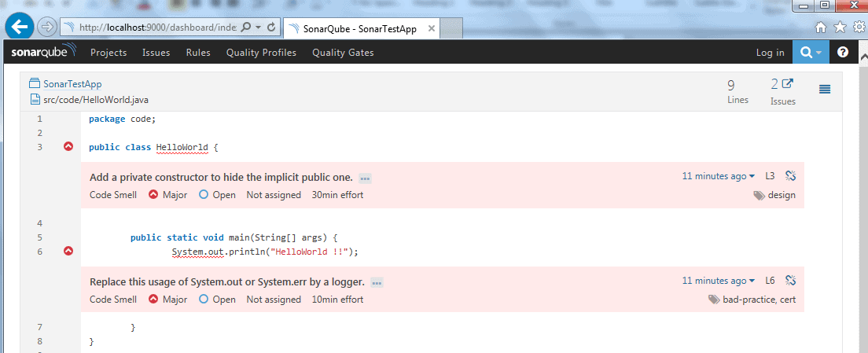The height and width of the screenshot is (353, 868).
Task: Open the 2 issues external link
Action: [x=783, y=84]
